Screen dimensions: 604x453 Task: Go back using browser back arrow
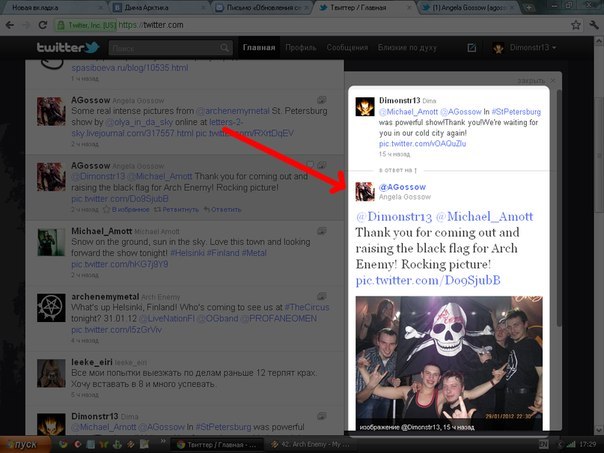point(10,25)
